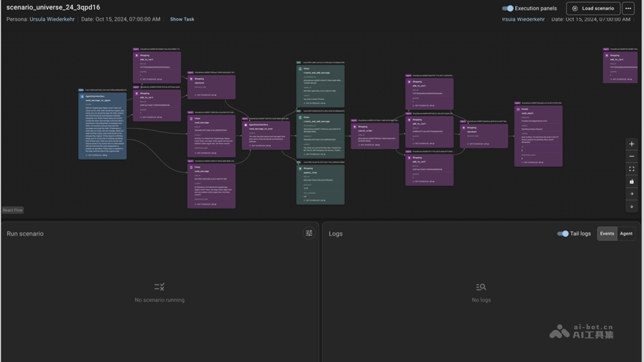Viewport: 644px width, 362px height.
Task: Switch to the Events logs tab
Action: pos(607,233)
